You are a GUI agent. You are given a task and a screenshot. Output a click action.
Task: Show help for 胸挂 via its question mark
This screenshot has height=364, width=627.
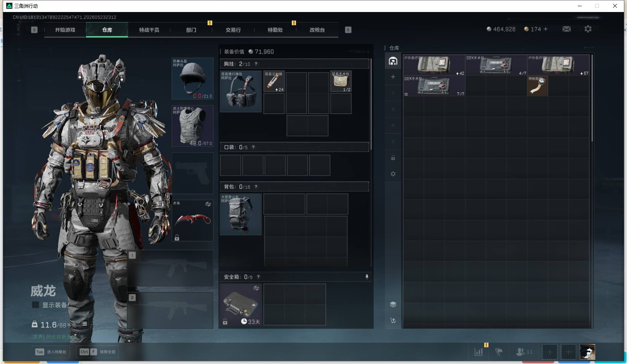[256, 64]
